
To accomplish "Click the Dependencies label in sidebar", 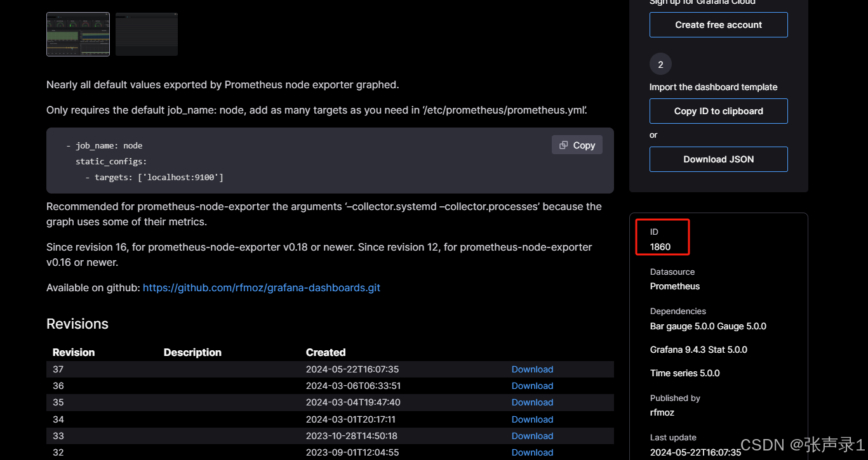I will pyautogui.click(x=678, y=311).
